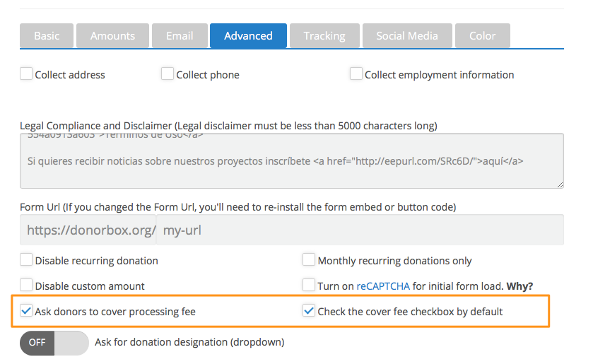Open the Amounts tab
The image size is (593, 364).
(x=112, y=35)
